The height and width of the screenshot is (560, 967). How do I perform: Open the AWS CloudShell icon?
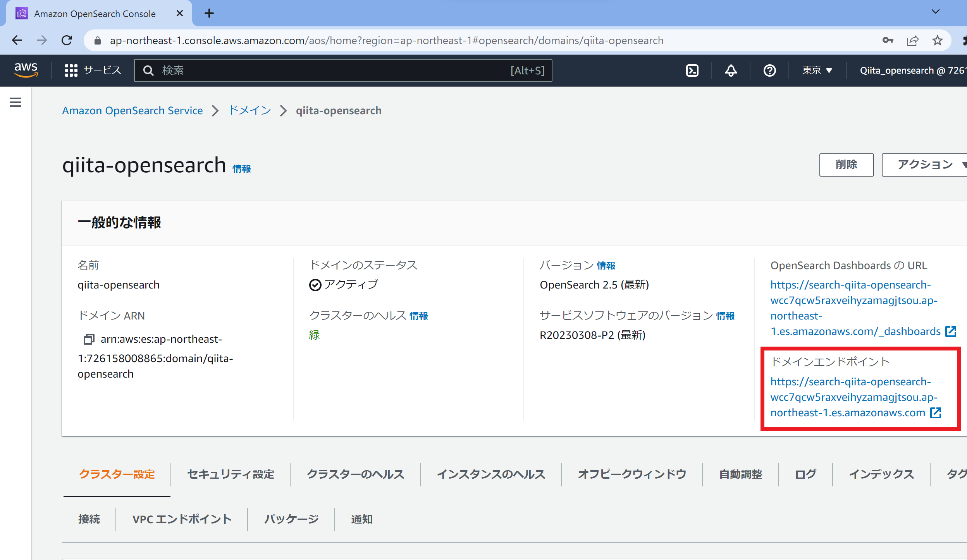[692, 70]
